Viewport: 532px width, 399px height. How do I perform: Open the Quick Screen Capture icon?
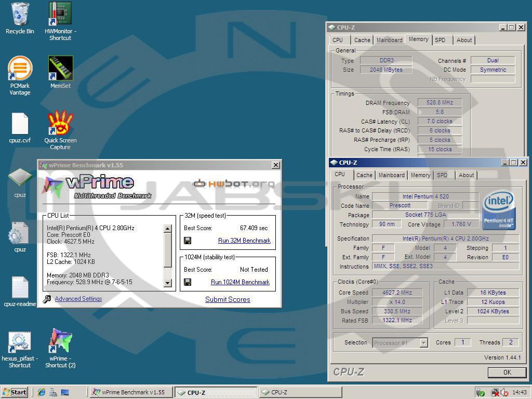pyautogui.click(x=60, y=123)
